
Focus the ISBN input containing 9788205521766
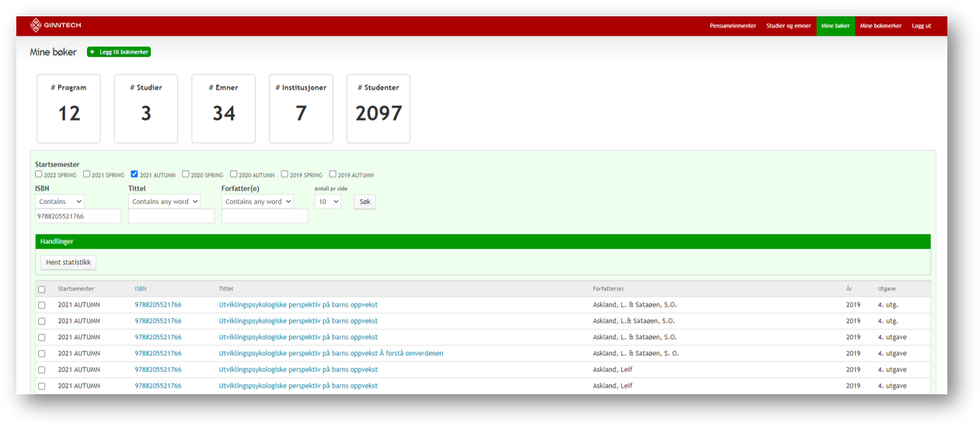point(78,216)
